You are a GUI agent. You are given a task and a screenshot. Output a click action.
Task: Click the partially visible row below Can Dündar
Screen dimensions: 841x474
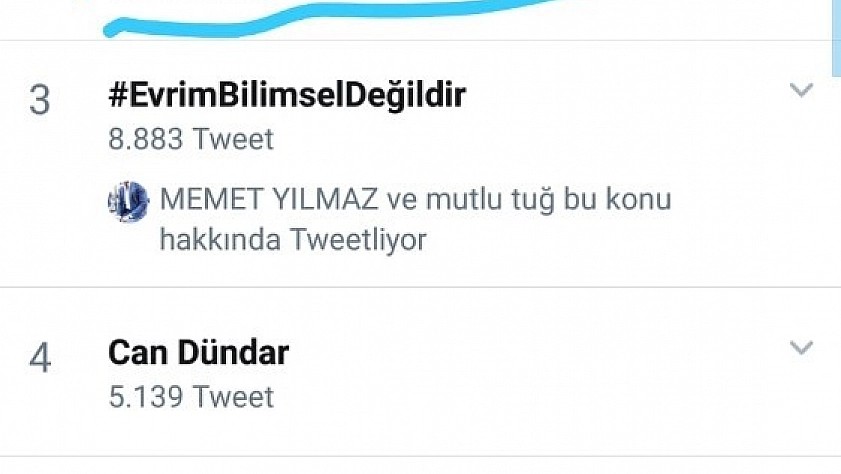tap(420, 465)
